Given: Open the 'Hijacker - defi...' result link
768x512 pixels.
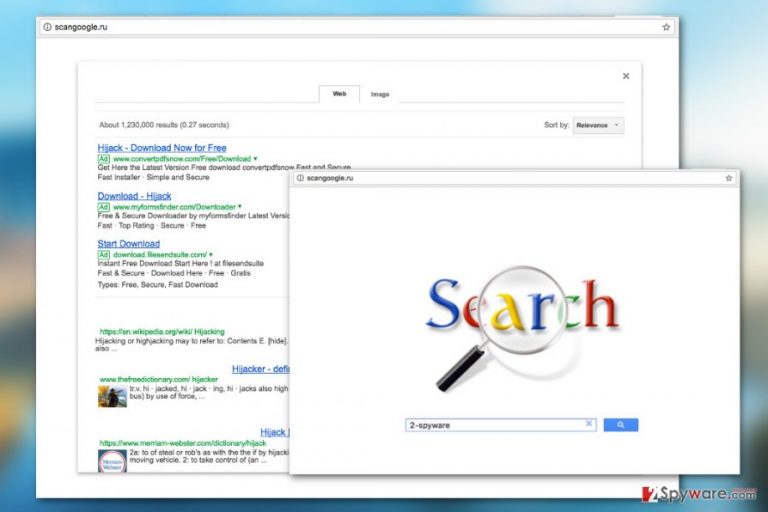Looking at the screenshot, I should pos(261,369).
